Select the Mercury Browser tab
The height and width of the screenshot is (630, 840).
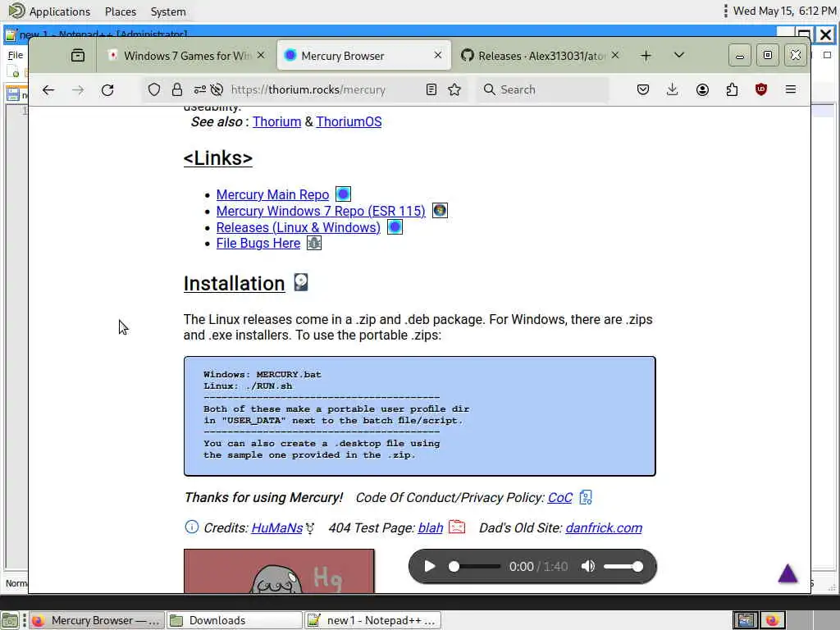(x=363, y=56)
